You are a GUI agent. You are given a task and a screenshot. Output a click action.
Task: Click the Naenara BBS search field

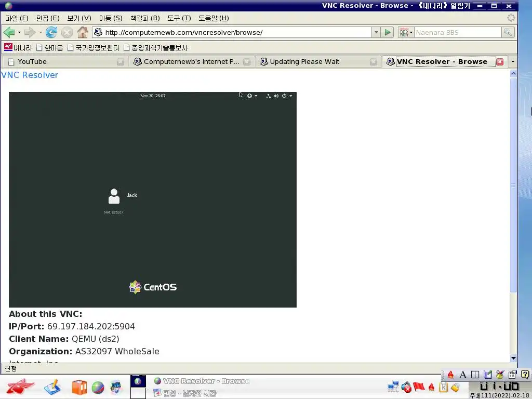(458, 32)
